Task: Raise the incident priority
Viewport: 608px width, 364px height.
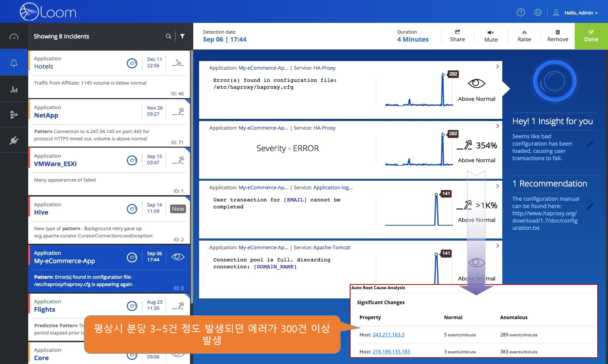Action: (x=524, y=36)
